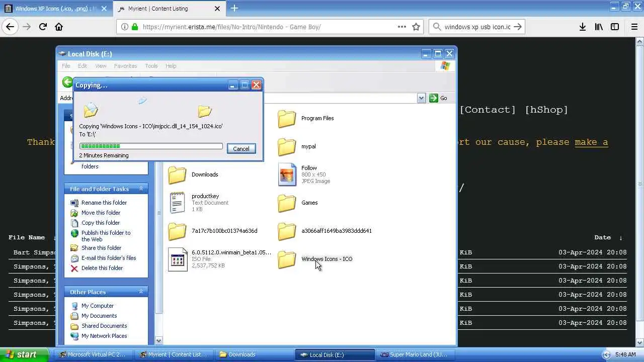
Task: Open the page actions three-dot menu
Action: click(x=402, y=27)
